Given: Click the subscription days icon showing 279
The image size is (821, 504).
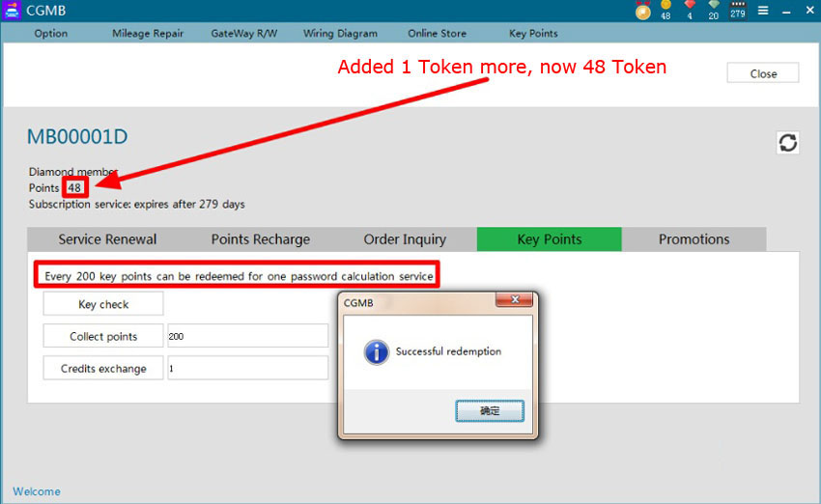Looking at the screenshot, I should 738,10.
